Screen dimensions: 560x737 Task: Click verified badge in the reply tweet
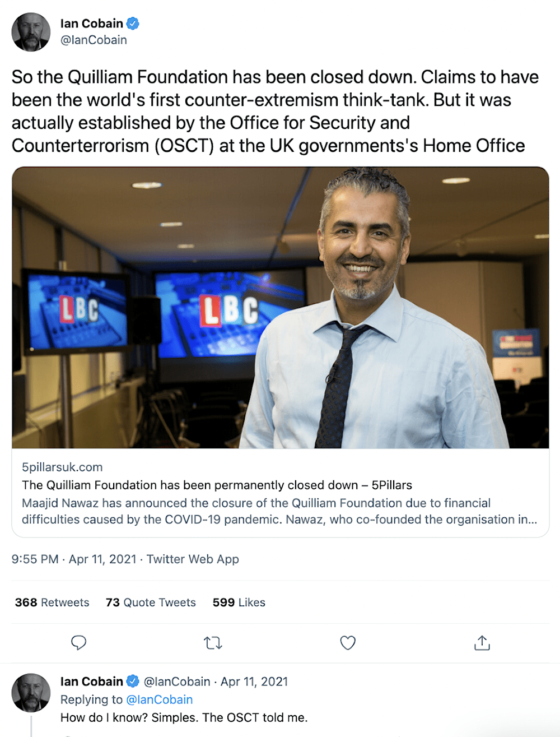(133, 682)
